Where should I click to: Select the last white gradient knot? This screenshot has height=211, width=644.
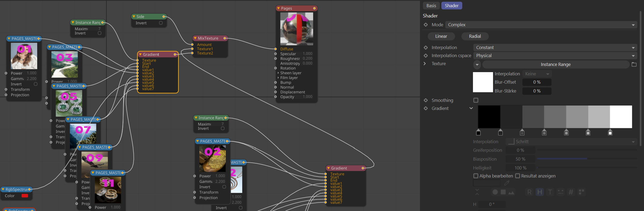[x=610, y=132]
